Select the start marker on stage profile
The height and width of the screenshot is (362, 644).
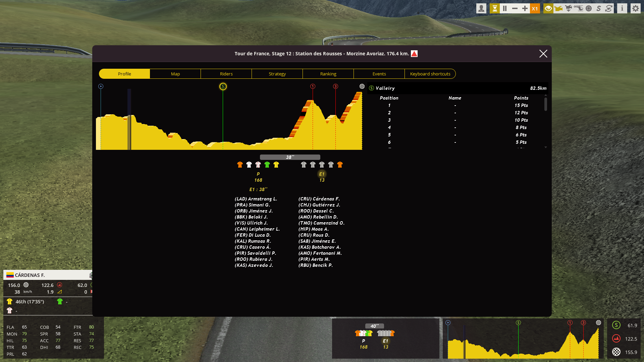pos(101,86)
